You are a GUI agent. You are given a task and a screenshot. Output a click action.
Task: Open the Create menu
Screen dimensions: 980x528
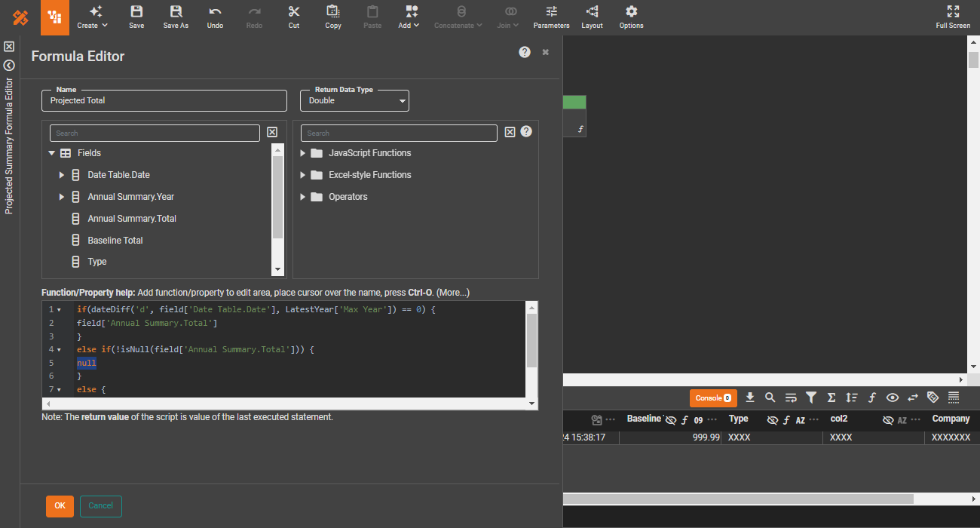93,17
